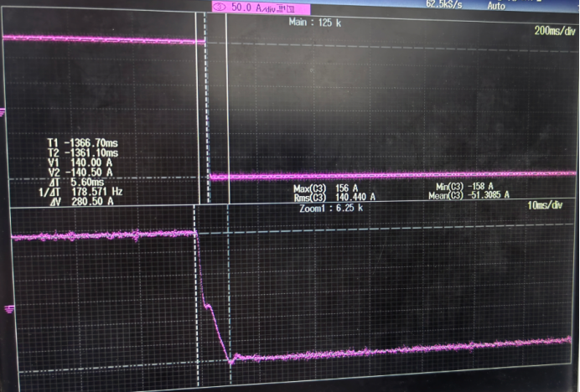This screenshot has width=580, height=392.
Task: Click the Min(C3) -158 A measurement
Action: 464,186
